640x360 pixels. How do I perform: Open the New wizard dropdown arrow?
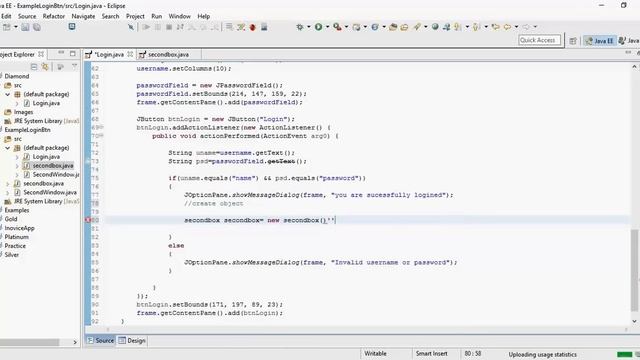click(x=16, y=27)
